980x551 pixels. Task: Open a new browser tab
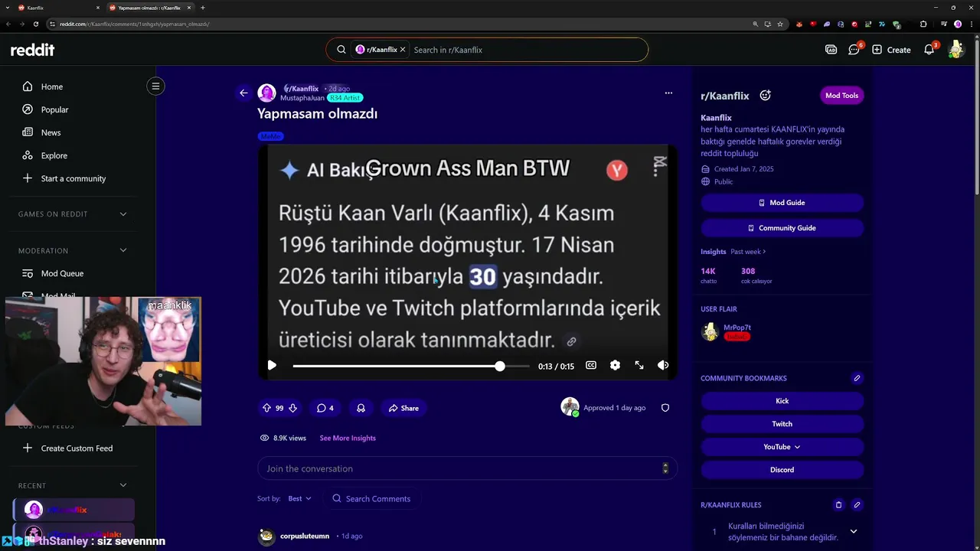click(x=203, y=8)
